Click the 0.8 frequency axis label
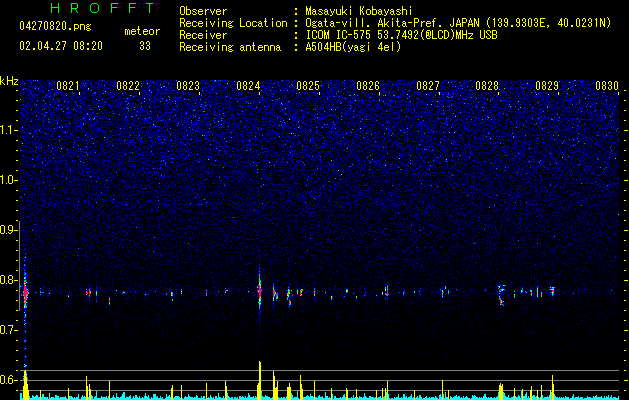This screenshot has width=629, height=400. (x=9, y=280)
